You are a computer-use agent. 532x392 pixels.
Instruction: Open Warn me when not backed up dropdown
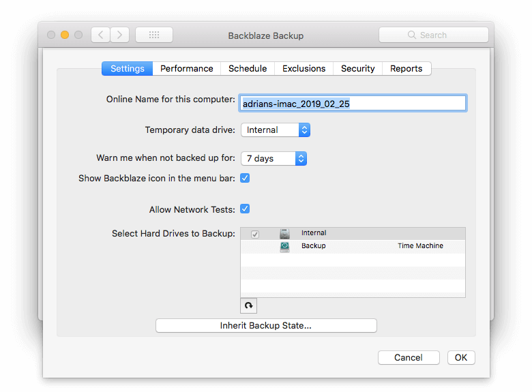(274, 158)
